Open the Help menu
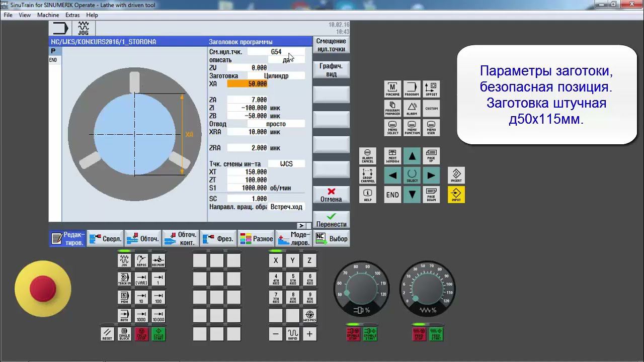644x362 pixels. [92, 15]
